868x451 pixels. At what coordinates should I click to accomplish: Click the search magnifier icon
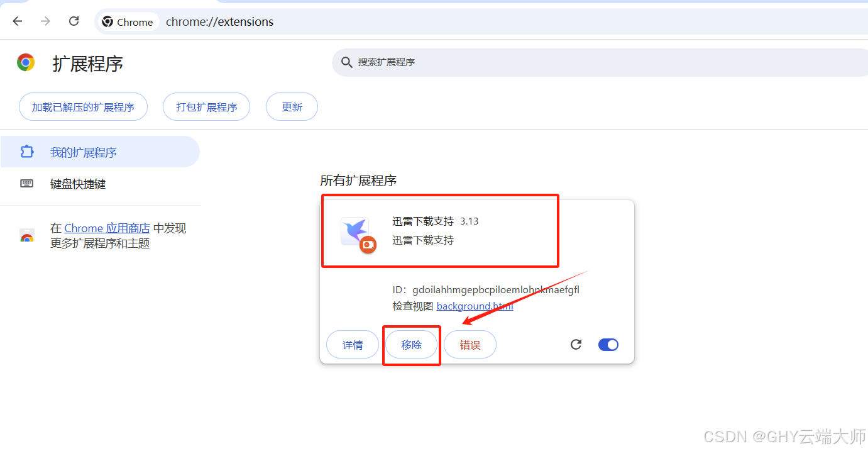pos(346,62)
